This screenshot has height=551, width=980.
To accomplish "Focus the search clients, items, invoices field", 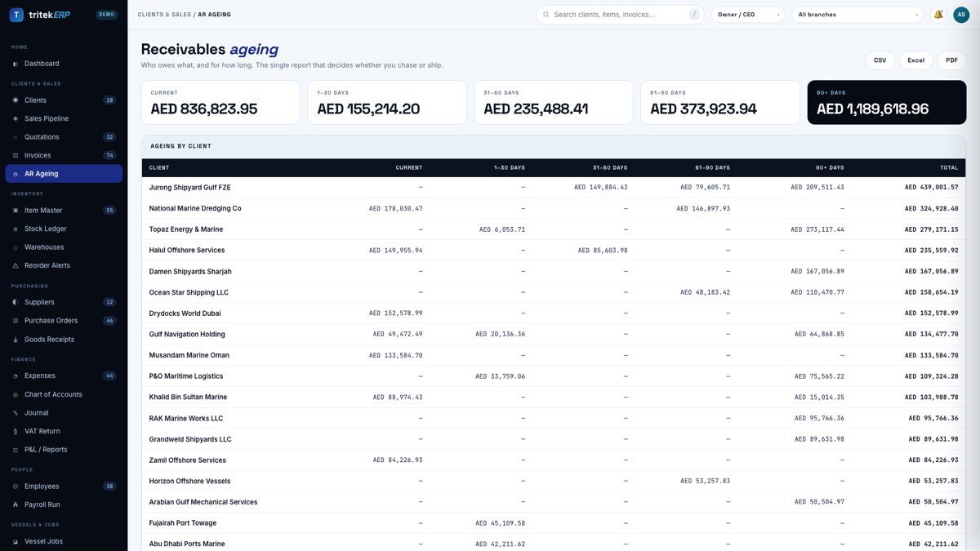I will click(621, 15).
